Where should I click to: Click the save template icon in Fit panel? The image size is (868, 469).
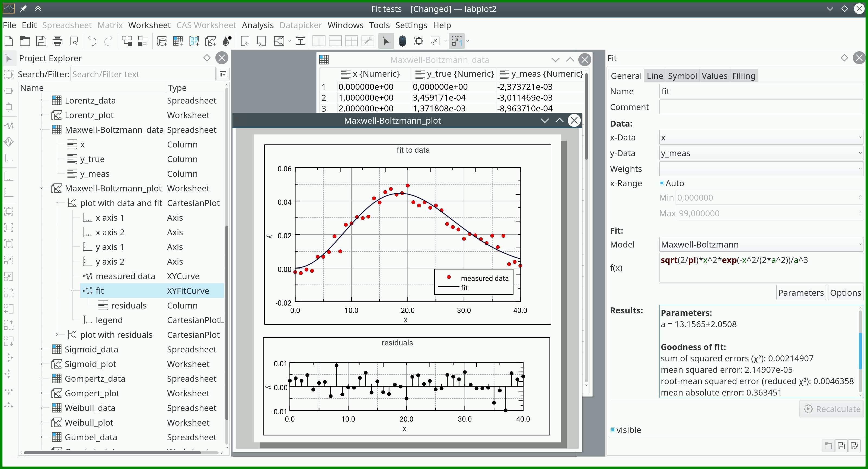point(841,446)
